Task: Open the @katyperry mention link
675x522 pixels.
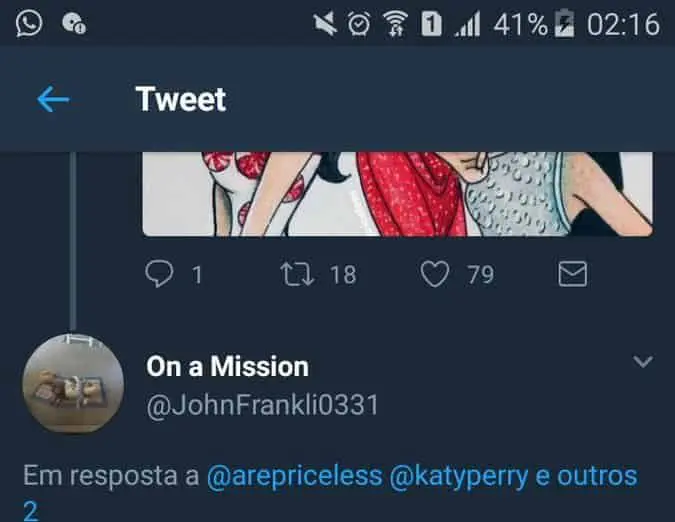Action: tap(460, 476)
